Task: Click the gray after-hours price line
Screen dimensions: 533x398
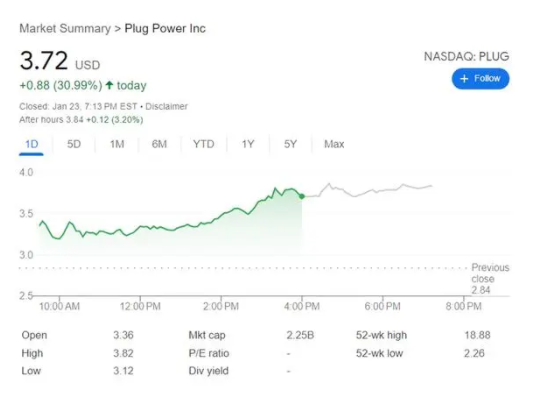Action: click(367, 190)
